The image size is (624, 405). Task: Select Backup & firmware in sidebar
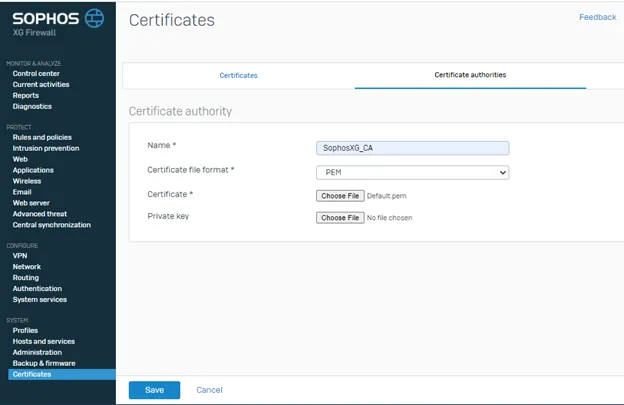tap(43, 363)
